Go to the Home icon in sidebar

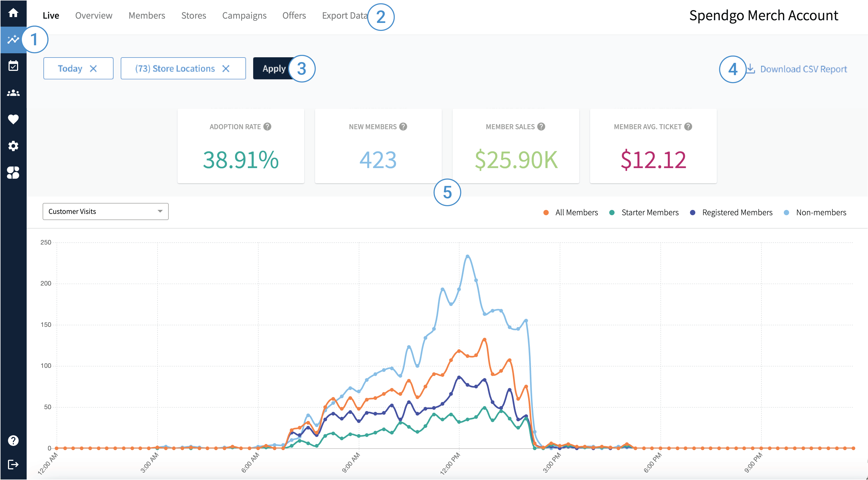13,13
